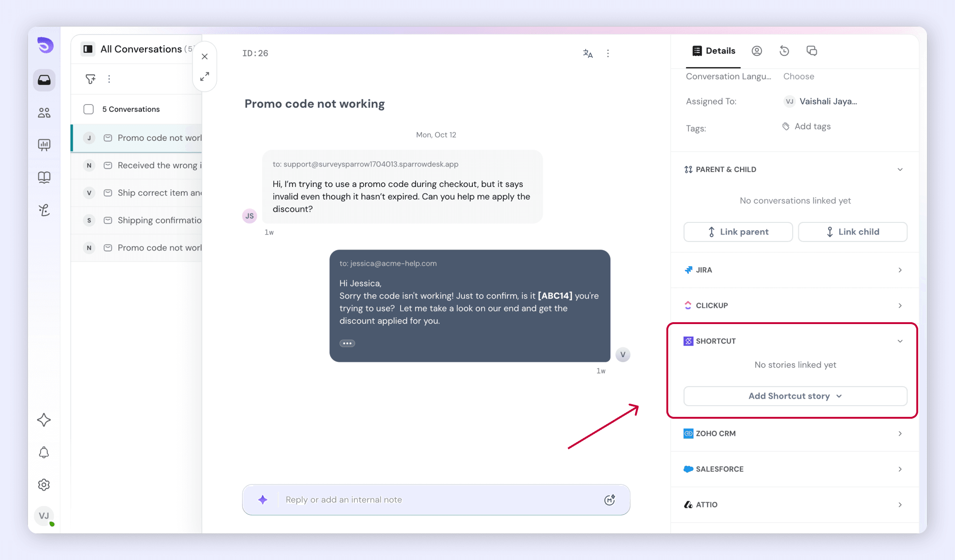
Task: Open the conversation list more options menu
Action: click(x=109, y=79)
